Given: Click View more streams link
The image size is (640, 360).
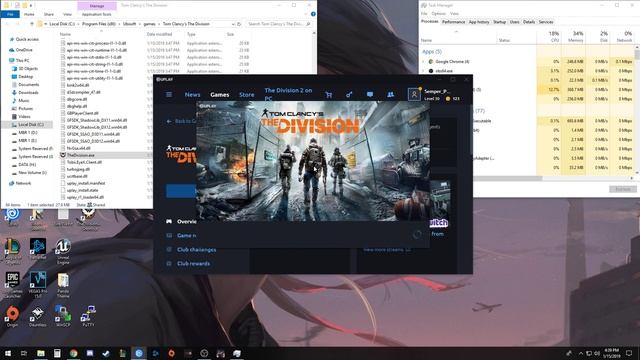Looking at the screenshot, I should coord(387,249).
